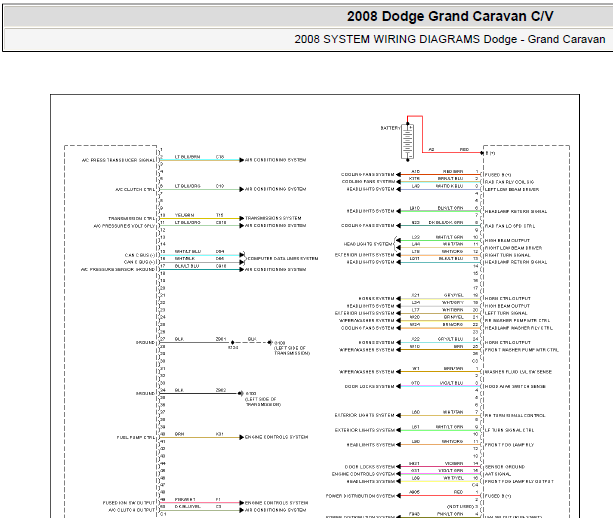This screenshot has width=613, height=518.
Task: Click the 'DK BLU/DK GRN' wire color label
Action: [446, 222]
